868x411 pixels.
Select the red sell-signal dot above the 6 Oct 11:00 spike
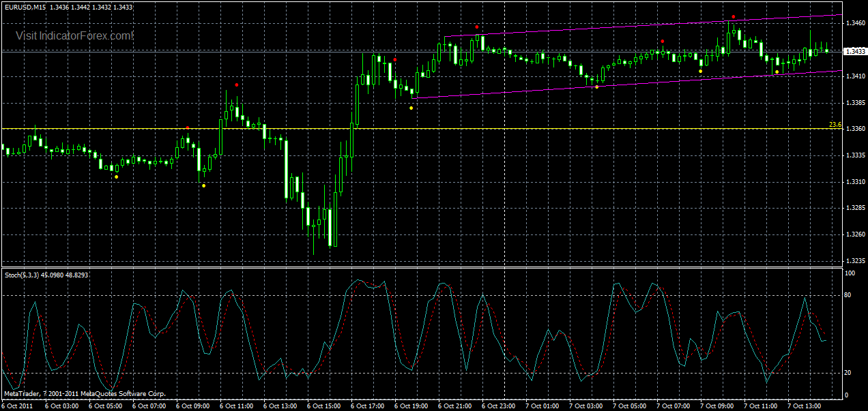(237, 85)
